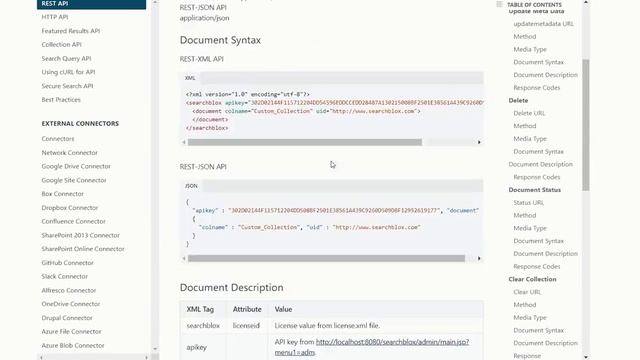Click the JSON code horizontal scrollbar thumb
This screenshot has width=640, height=360.
pos(327,258)
